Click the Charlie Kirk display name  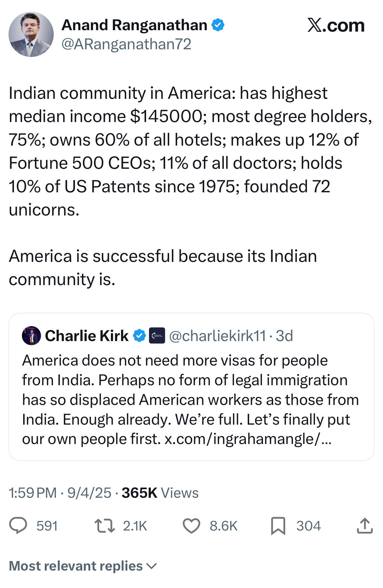click(87, 336)
